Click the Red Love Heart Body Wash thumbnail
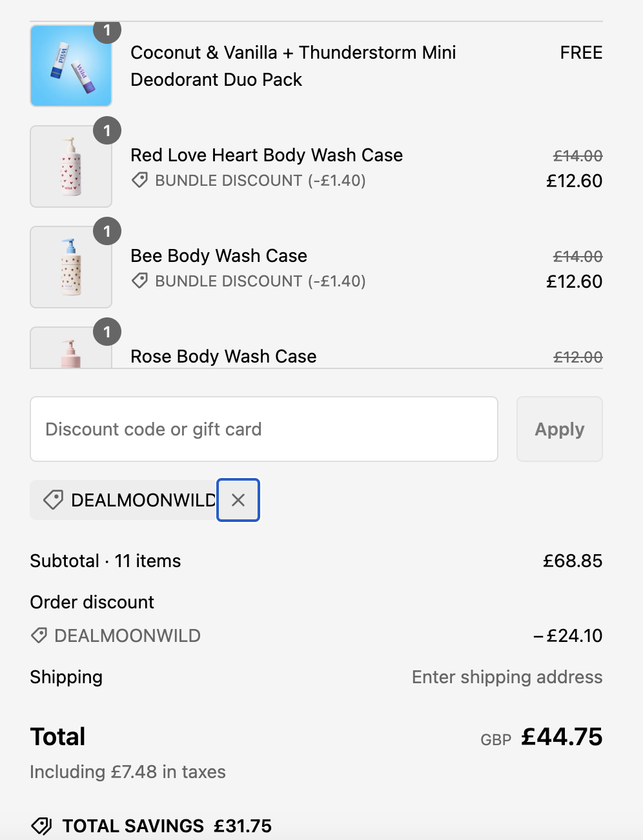 point(71,166)
